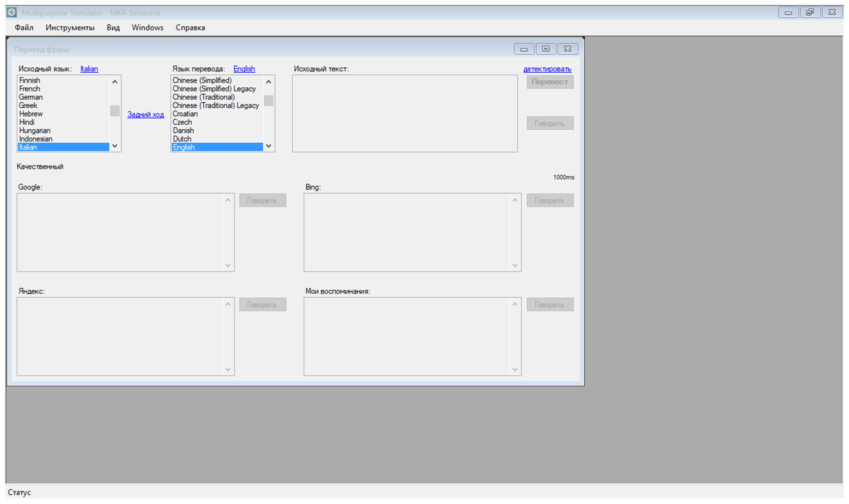Click Говорить button next to Google box
The width and height of the screenshot is (849, 504).
262,200
